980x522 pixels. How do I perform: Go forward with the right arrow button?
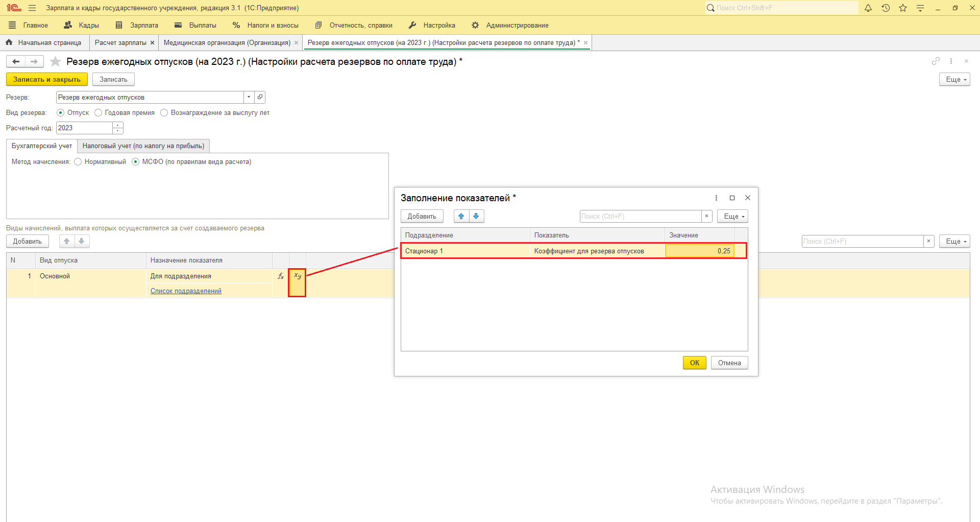point(34,62)
